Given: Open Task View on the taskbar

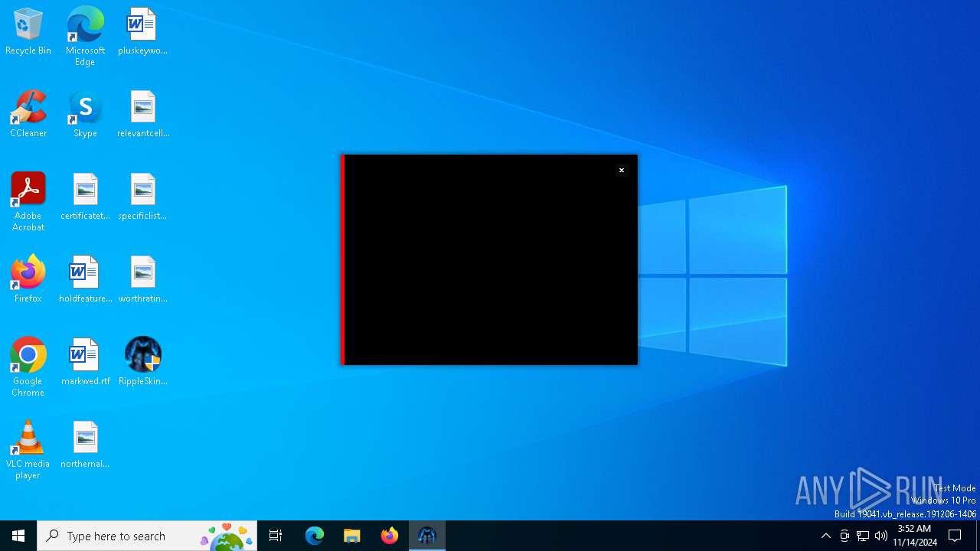Looking at the screenshot, I should tap(276, 536).
